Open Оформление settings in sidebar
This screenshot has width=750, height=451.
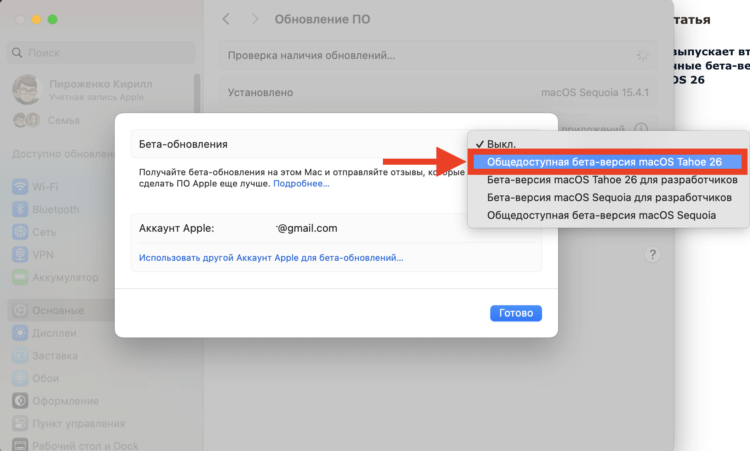point(57,401)
